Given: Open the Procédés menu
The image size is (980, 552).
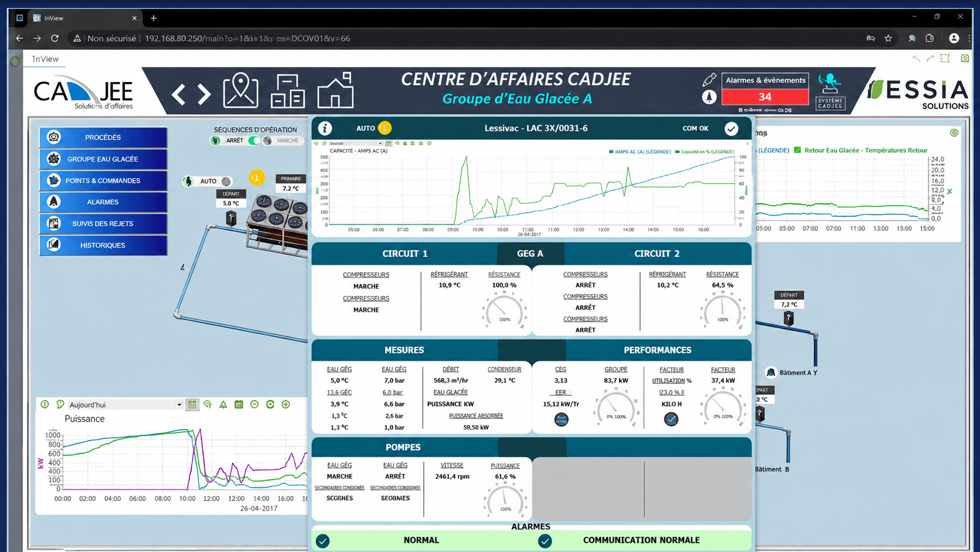Looking at the screenshot, I should [x=103, y=137].
